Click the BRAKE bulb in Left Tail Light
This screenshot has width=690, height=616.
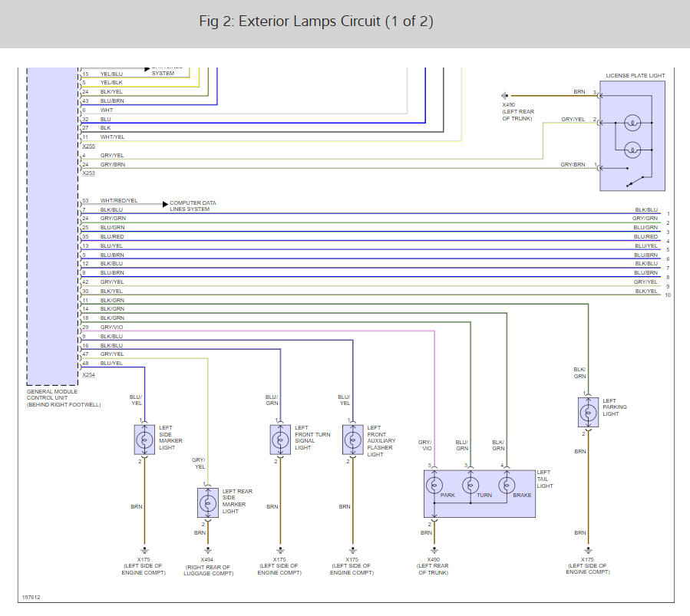(507, 486)
